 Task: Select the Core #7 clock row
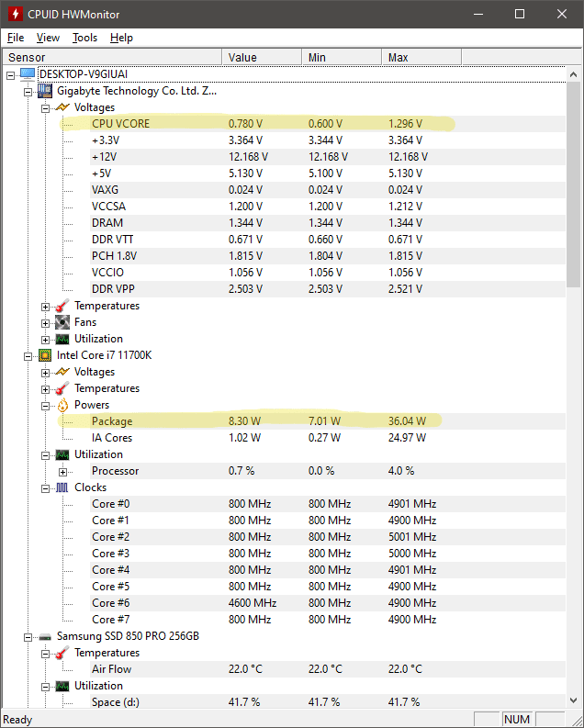328,620
